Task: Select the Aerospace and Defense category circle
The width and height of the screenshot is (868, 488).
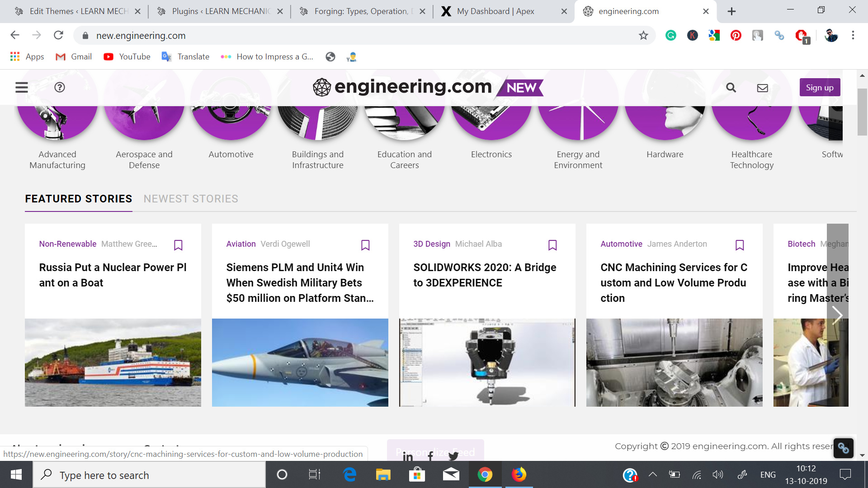Action: click(x=144, y=122)
